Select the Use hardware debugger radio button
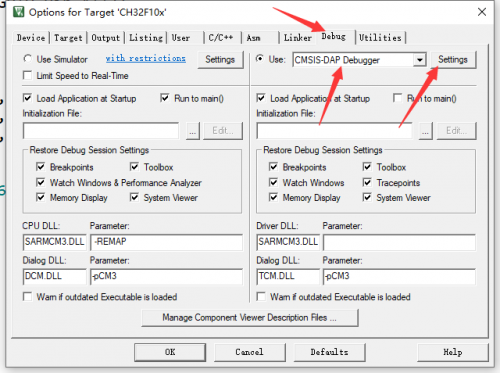Screen dimensions: 500x373 pos(260,59)
